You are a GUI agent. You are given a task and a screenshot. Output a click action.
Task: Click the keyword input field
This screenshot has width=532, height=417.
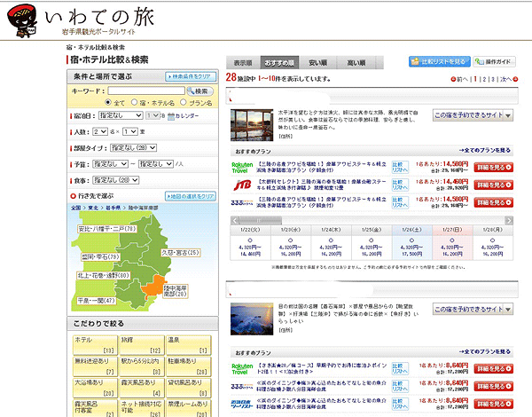tap(145, 90)
